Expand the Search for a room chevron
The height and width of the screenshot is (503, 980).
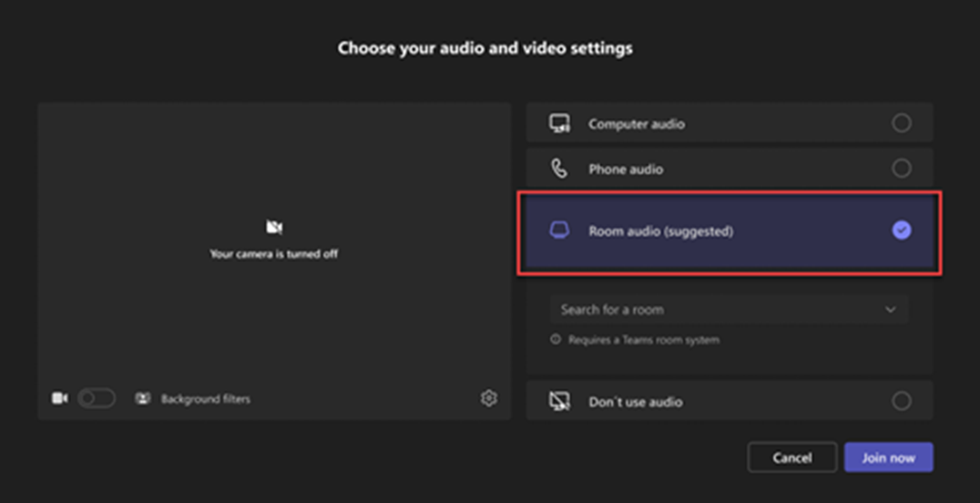tap(890, 310)
